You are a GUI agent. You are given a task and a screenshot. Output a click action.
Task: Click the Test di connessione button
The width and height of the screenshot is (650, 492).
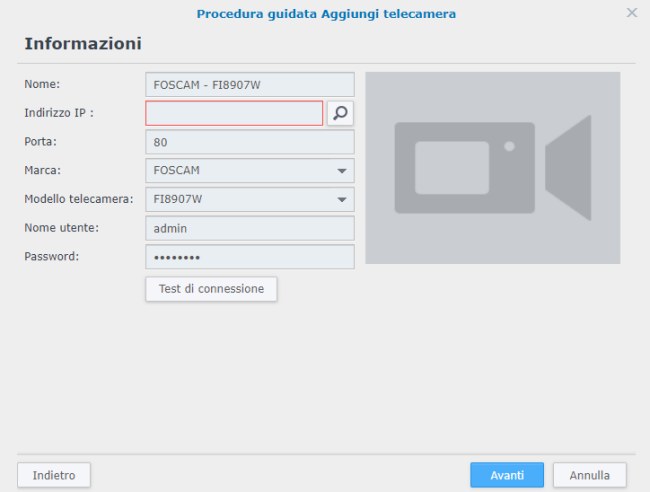pos(211,289)
